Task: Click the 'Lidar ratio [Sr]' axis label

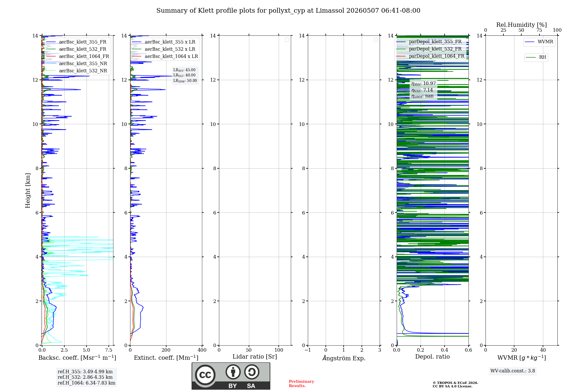Action: (255, 357)
